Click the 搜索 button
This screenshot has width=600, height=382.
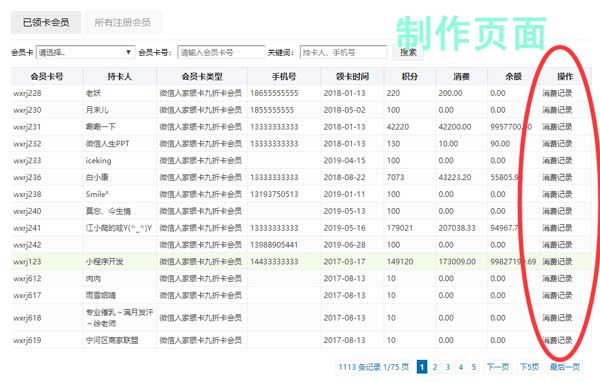point(408,52)
